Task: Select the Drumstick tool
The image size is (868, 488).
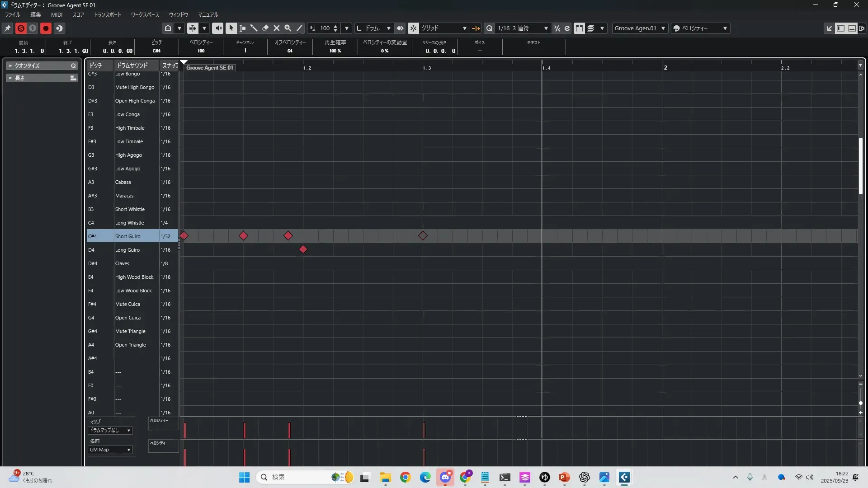Action: (x=254, y=28)
